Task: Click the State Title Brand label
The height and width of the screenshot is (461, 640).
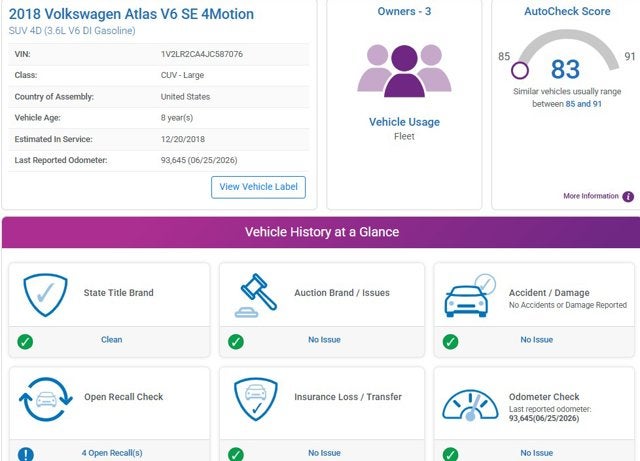Action: (119, 293)
